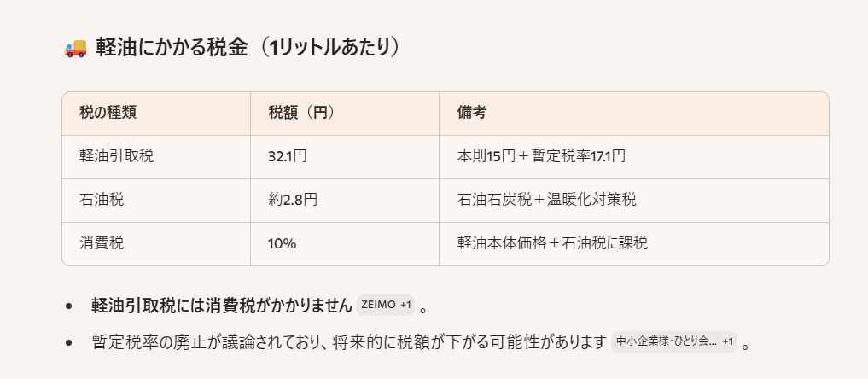This screenshot has height=379, width=868.
Task: Click the bullet point before 軽油引取税には消費税
Action: tap(69, 306)
